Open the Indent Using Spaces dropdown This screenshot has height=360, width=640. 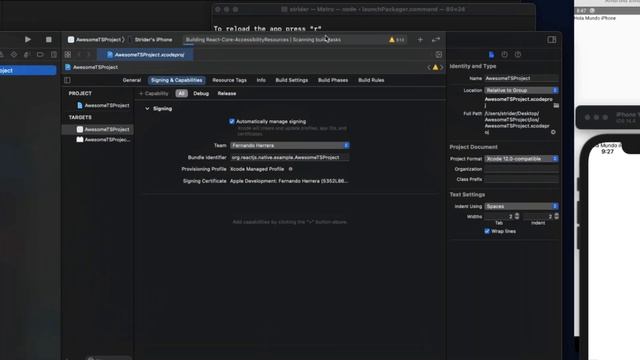[x=521, y=206]
